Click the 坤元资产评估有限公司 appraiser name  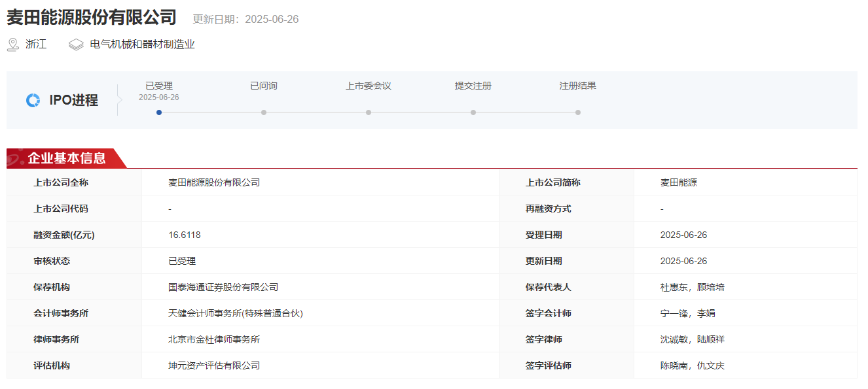pos(214,365)
